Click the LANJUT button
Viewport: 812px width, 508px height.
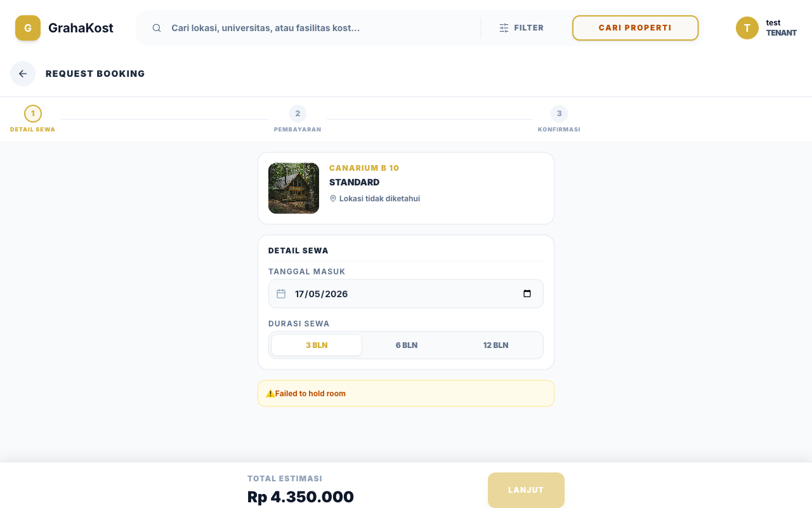coord(526,490)
